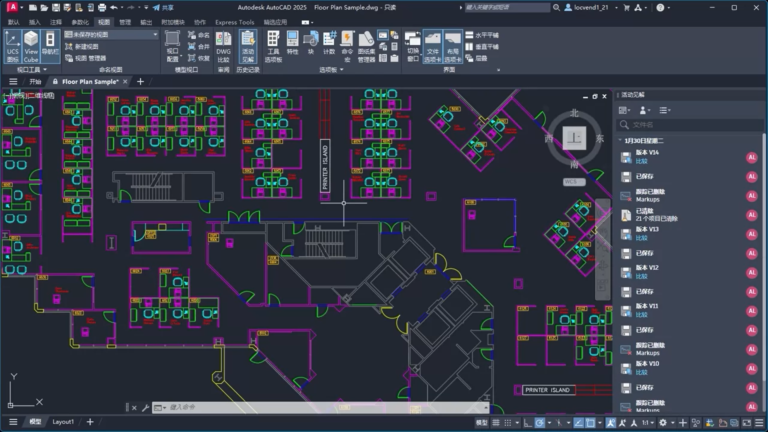Screen dimensions: 768x432
Task: Click the 上 face of the ViewCube
Action: point(574,138)
